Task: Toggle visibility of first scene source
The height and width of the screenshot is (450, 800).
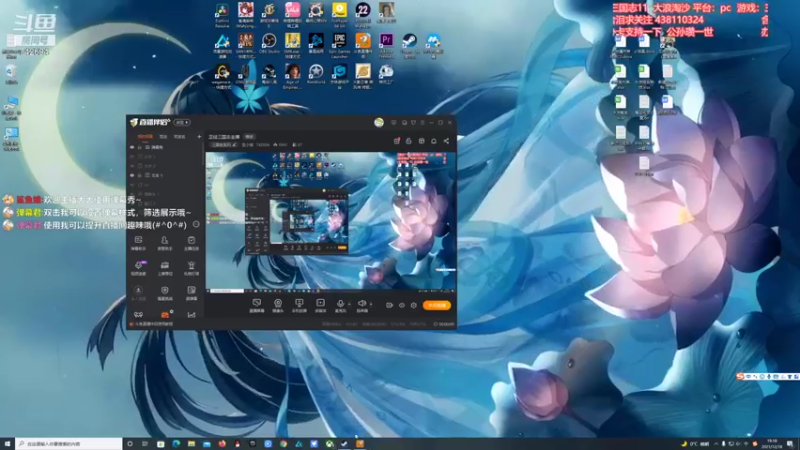Action: [x=132, y=147]
